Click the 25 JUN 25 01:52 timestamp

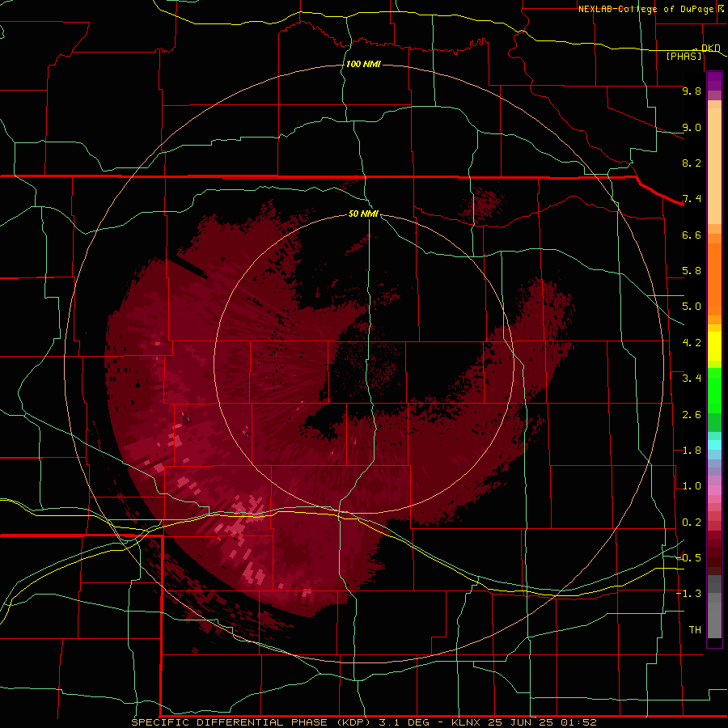coord(542,722)
